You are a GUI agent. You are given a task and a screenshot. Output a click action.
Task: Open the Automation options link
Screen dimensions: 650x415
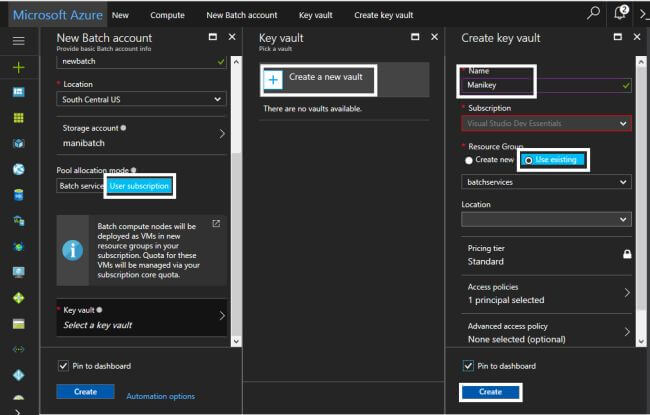point(160,396)
